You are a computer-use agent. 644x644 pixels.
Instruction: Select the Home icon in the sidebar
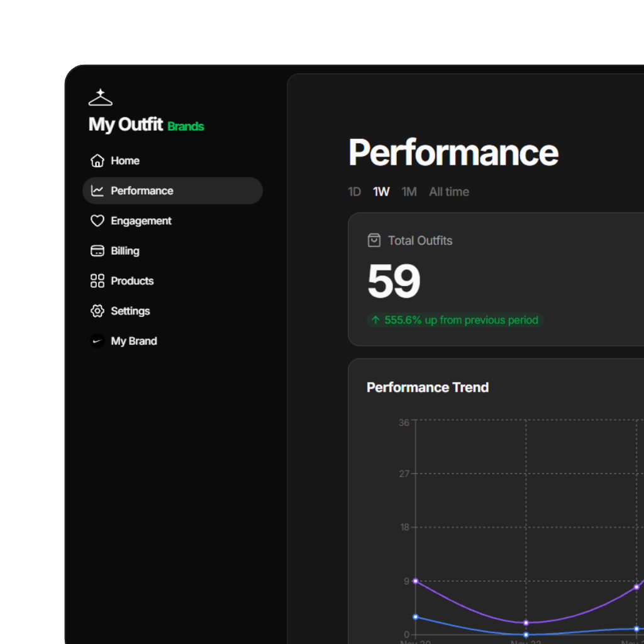[x=97, y=160]
